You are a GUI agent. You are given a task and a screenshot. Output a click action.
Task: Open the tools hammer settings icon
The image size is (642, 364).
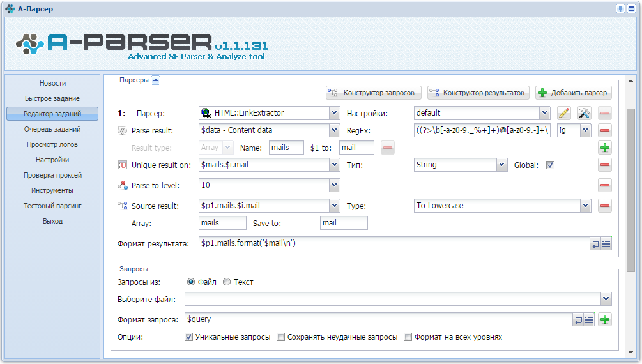(x=585, y=113)
